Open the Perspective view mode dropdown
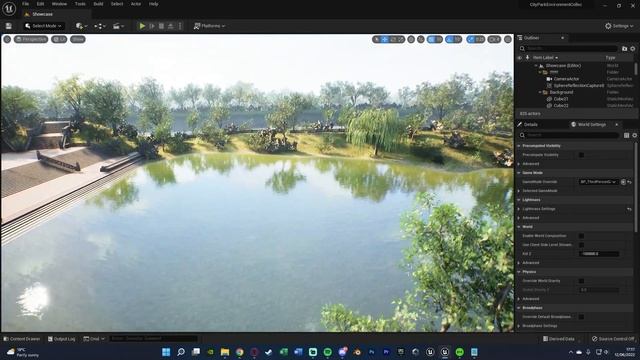The height and width of the screenshot is (360, 640). [31, 39]
